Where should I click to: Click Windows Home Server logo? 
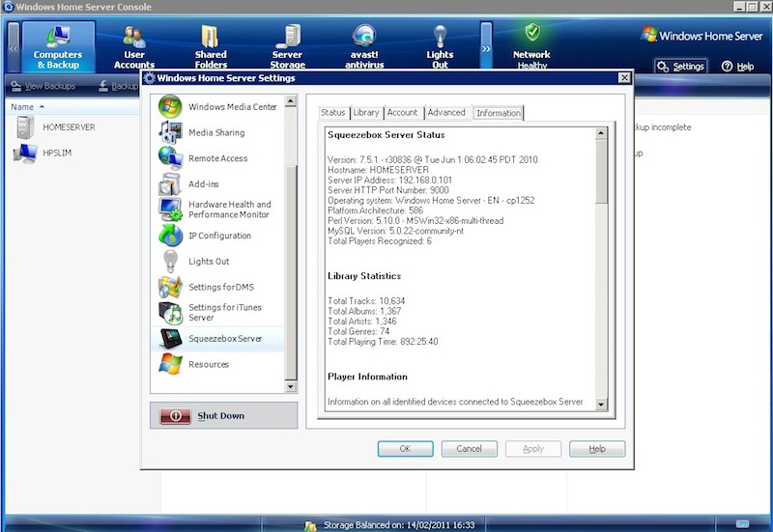(701, 36)
